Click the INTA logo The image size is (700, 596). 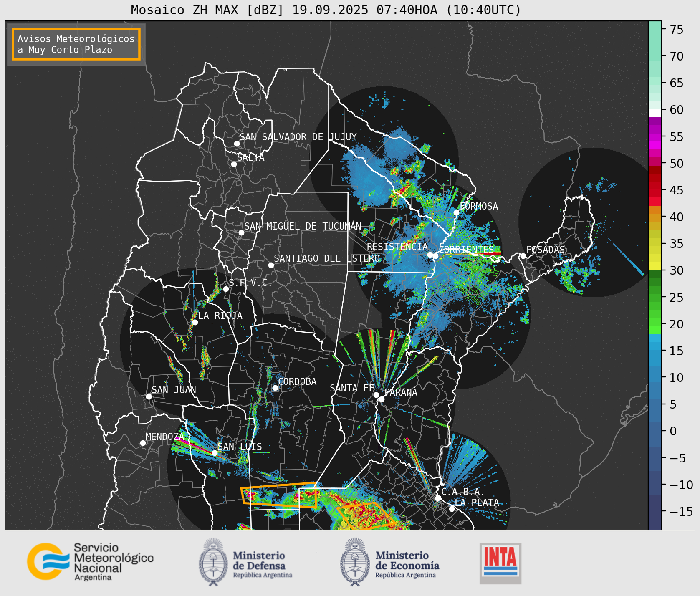coord(500,563)
